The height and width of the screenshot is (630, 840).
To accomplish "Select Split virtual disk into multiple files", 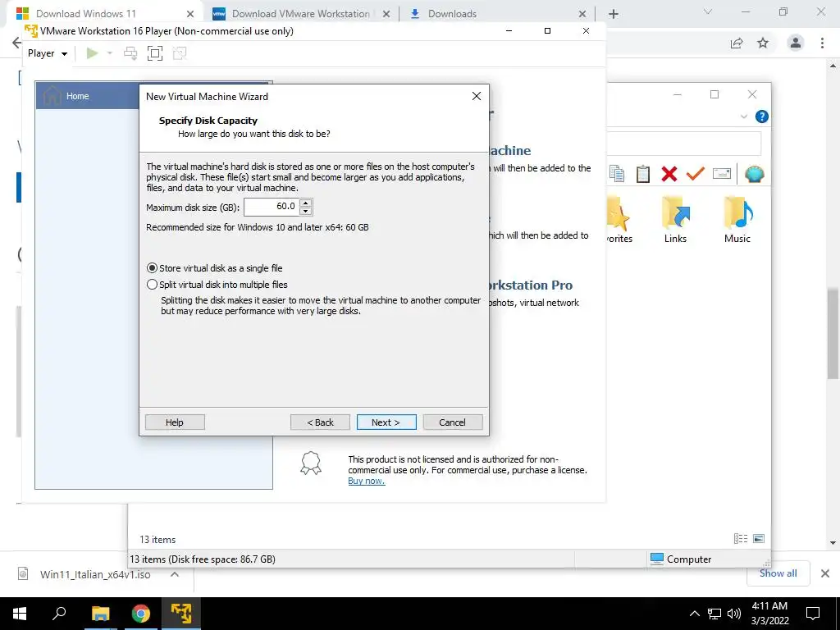I will click(217, 285).
